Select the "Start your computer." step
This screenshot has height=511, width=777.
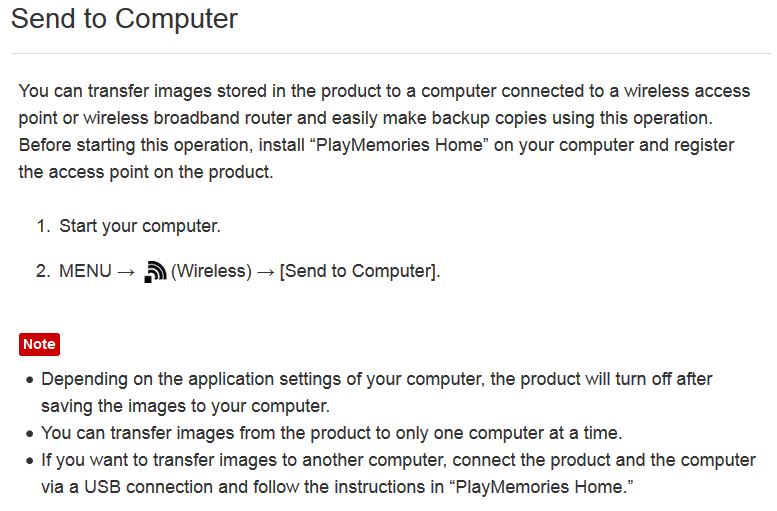pyautogui.click(x=139, y=226)
